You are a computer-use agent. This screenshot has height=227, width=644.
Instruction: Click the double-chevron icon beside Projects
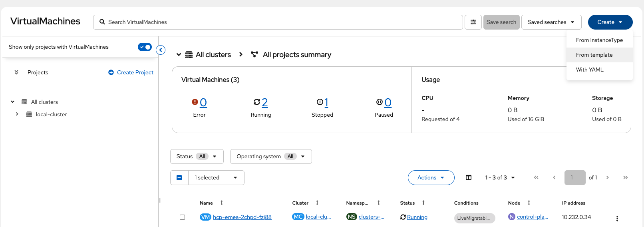click(x=16, y=72)
